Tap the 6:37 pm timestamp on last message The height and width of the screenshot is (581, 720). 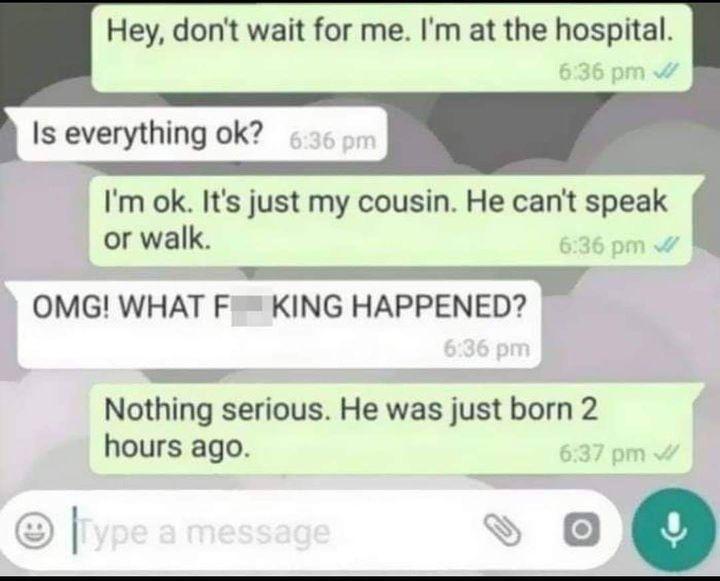coord(602,454)
